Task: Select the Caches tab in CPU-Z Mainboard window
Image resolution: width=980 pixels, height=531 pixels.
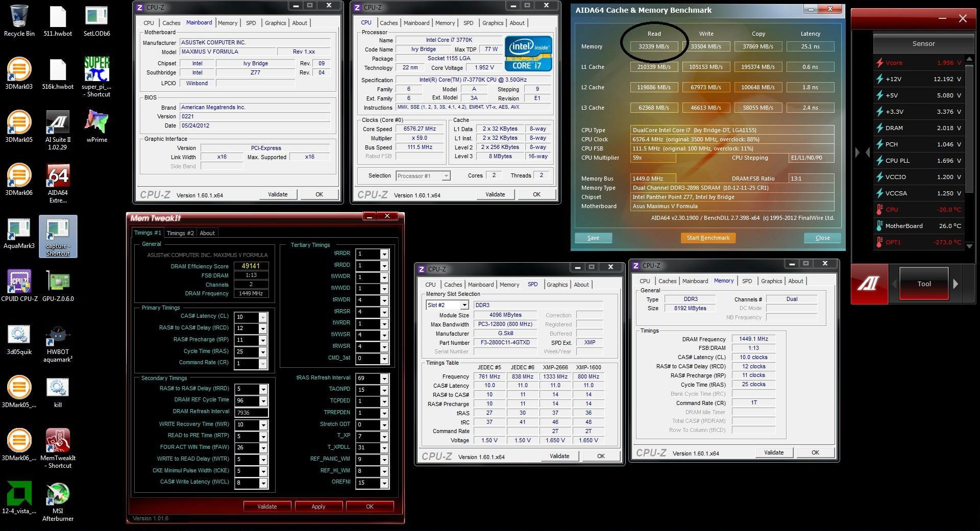Action: [x=171, y=23]
